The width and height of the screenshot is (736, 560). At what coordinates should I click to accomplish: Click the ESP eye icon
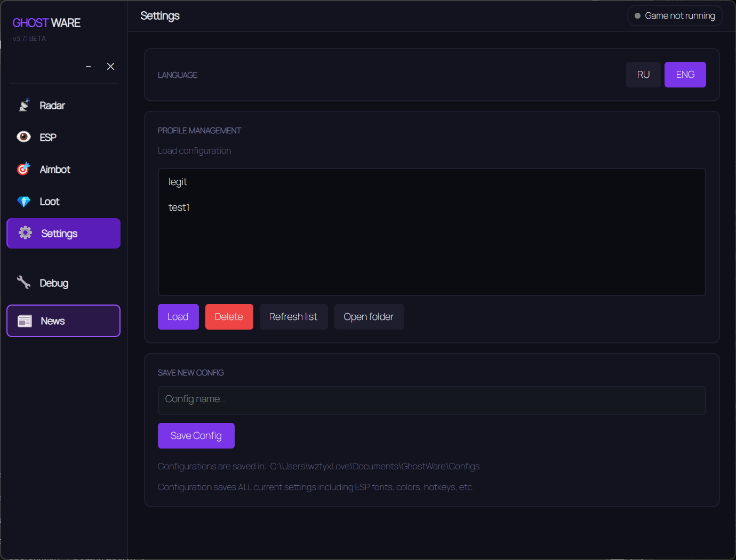pos(24,137)
